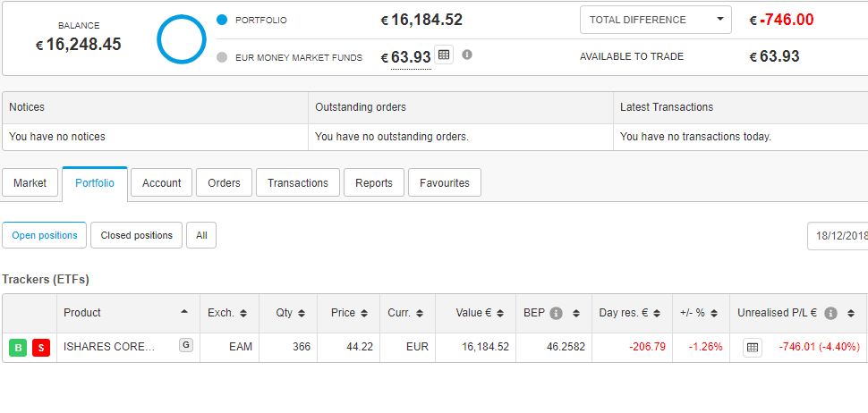Sort by the Value € column

point(500,314)
